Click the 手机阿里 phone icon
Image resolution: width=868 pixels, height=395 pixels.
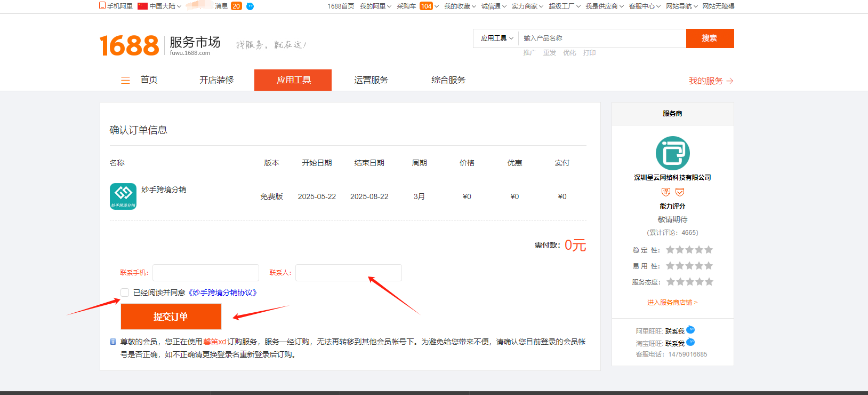coord(102,5)
